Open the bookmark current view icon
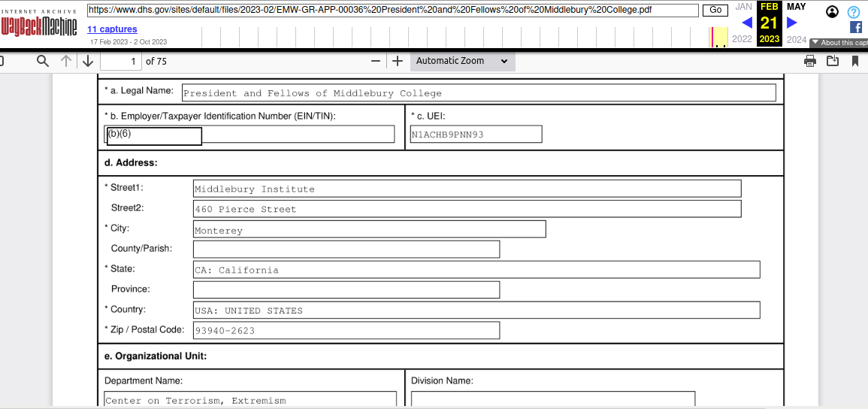The width and height of the screenshot is (868, 409). [855, 61]
